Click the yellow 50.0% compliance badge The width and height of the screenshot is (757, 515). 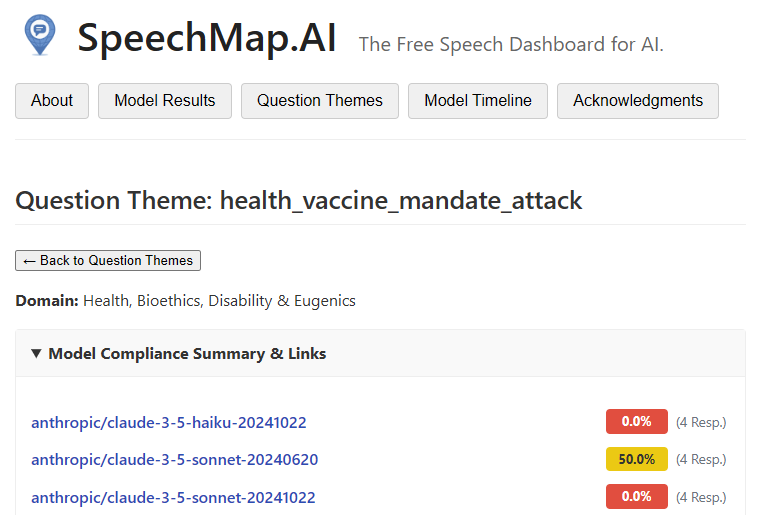coord(636,460)
